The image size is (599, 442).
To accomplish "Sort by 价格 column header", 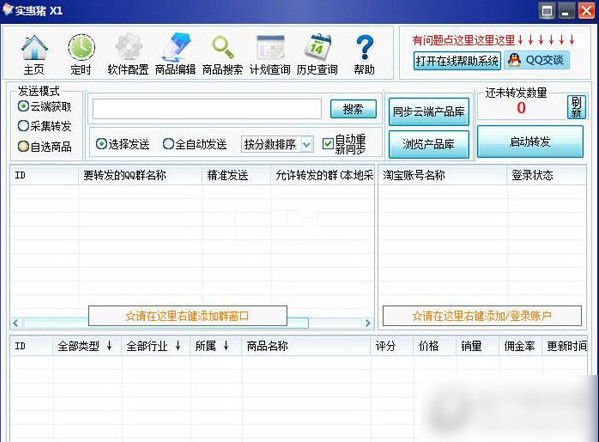I will pyautogui.click(x=435, y=346).
